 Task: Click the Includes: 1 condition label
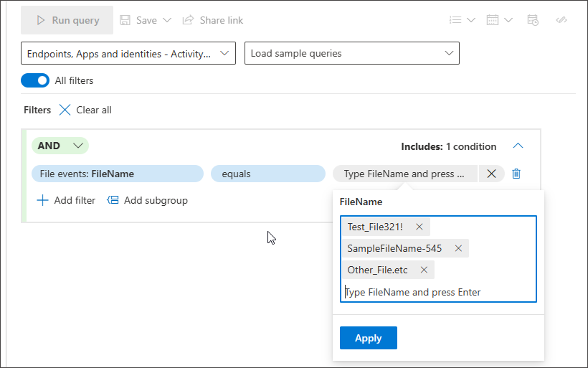(448, 146)
